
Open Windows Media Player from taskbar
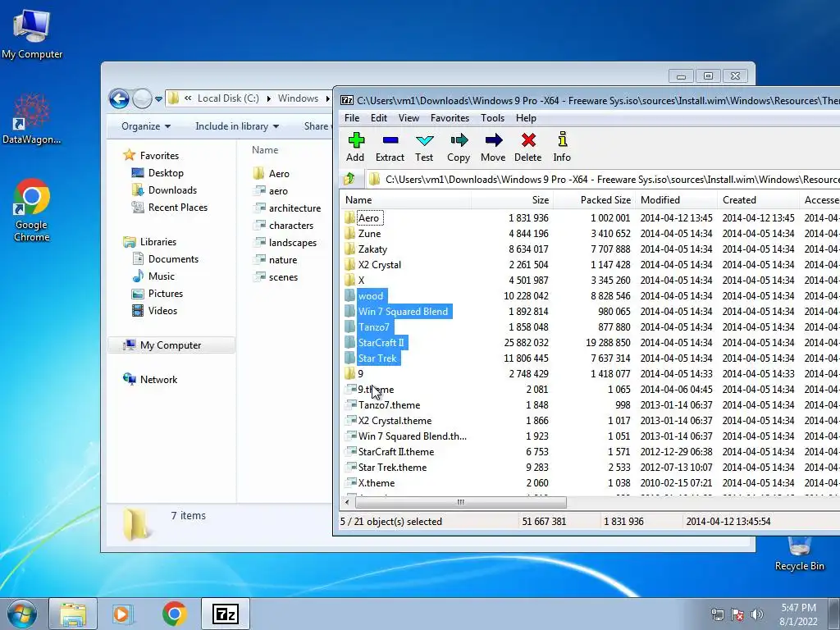(122, 614)
